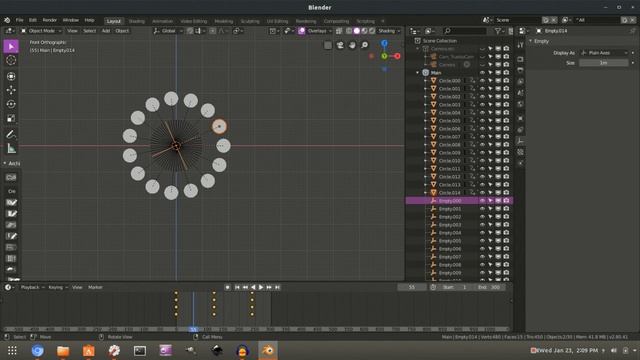This screenshot has width=640, height=360.
Task: Select the Measure ruler tool
Action: click(11, 149)
